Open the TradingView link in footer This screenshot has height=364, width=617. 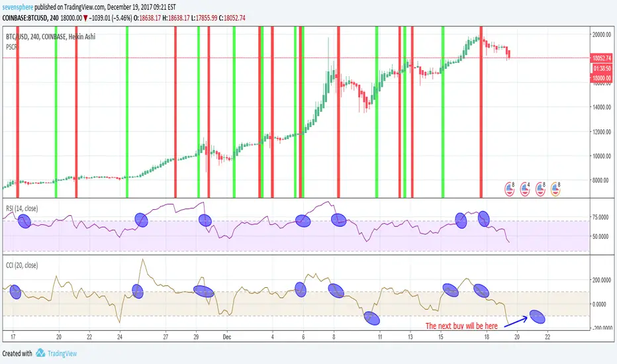(x=62, y=353)
